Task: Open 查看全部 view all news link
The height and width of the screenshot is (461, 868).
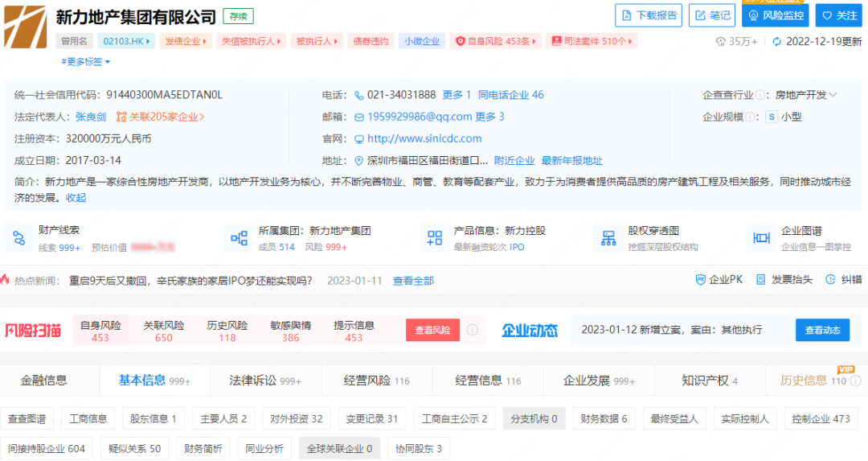Action: (413, 281)
